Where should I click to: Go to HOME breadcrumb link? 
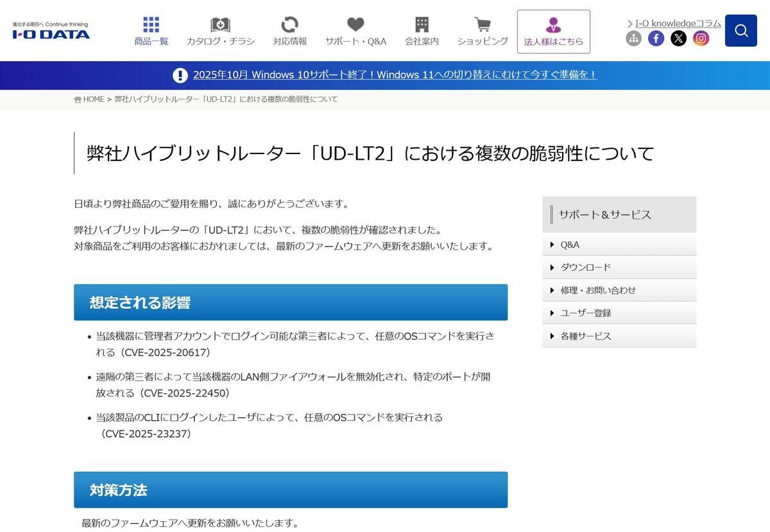pos(94,99)
